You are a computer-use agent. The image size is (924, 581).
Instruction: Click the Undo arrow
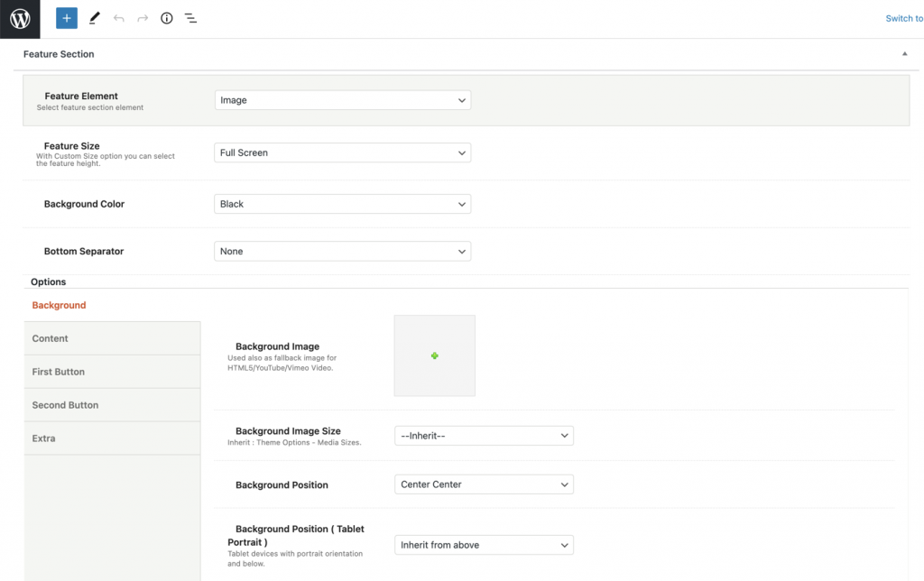[119, 18]
